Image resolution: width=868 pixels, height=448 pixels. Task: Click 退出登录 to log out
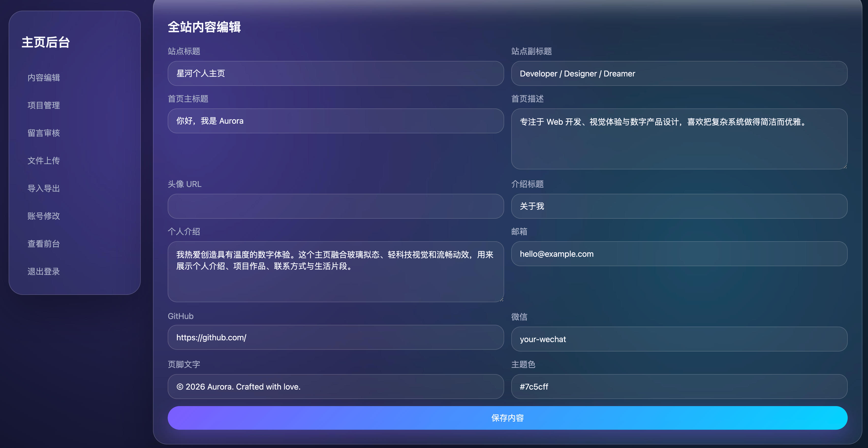point(44,271)
